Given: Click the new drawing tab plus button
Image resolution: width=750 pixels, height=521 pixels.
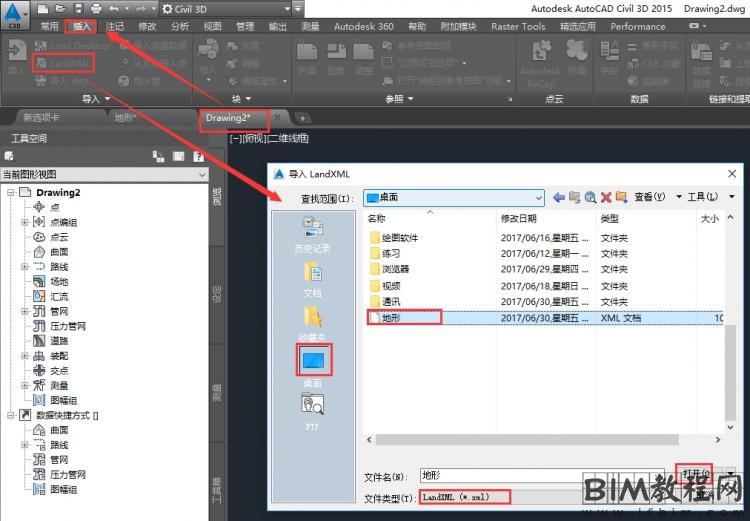Looking at the screenshot, I should tap(302, 118).
